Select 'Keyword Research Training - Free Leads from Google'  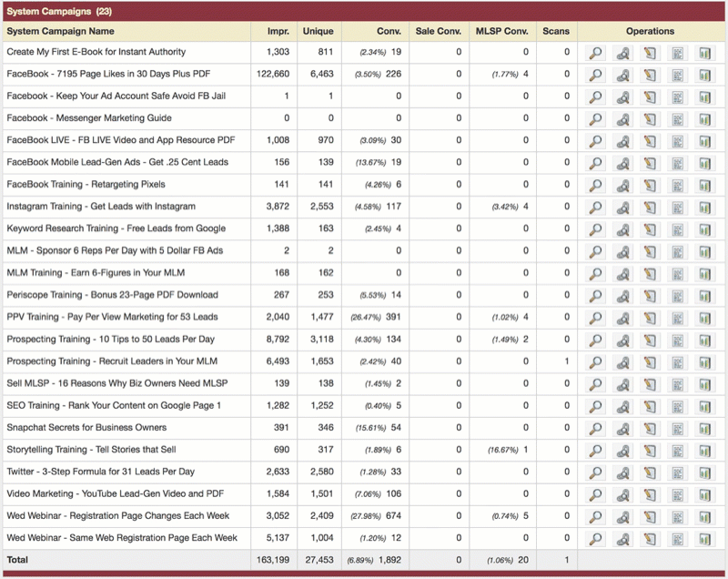click(116, 229)
